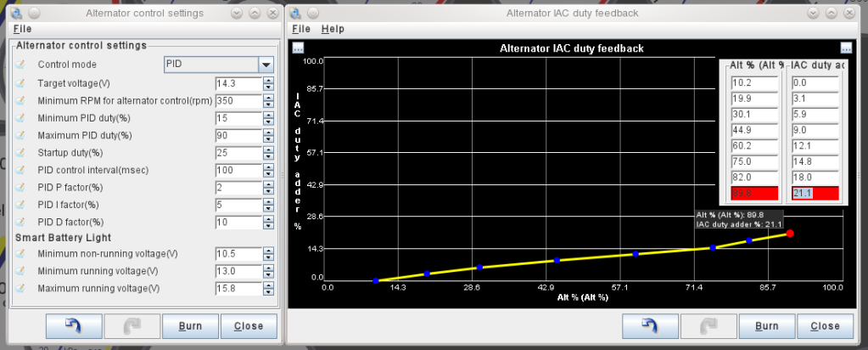
Task: Click the undo arrow in Alternator control settings
Action: point(74,326)
